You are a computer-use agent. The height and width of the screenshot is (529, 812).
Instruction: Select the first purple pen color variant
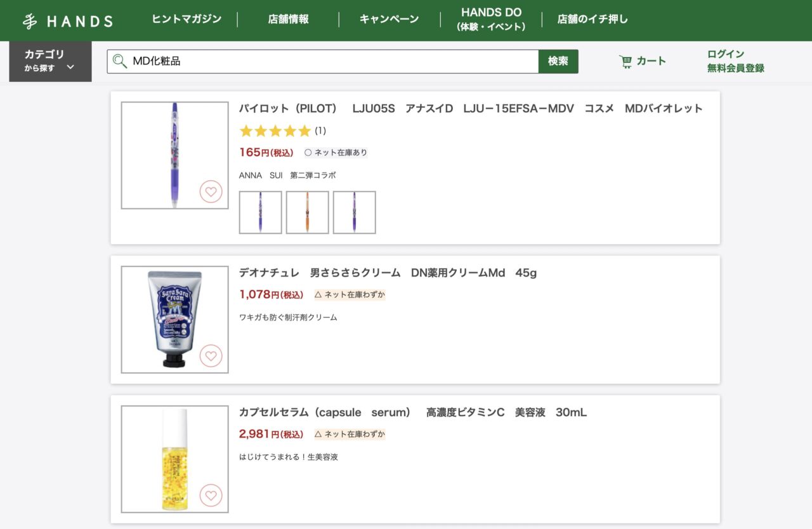point(261,212)
